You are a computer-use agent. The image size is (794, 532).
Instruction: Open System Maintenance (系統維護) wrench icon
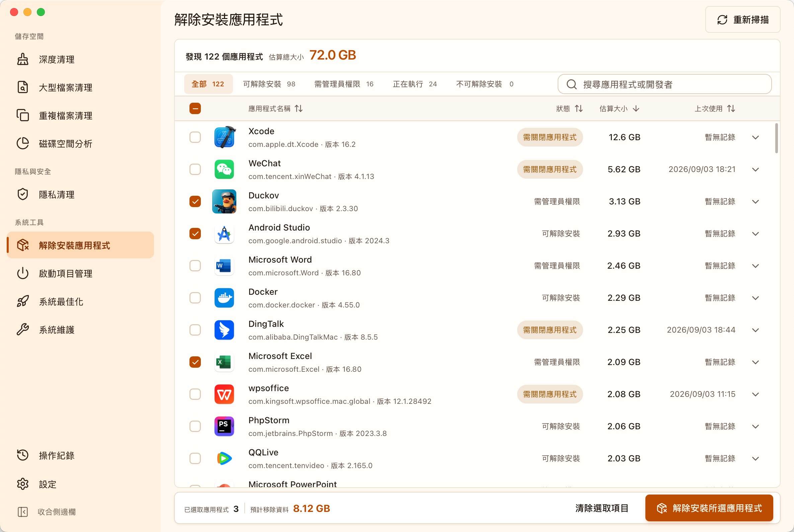tap(23, 330)
